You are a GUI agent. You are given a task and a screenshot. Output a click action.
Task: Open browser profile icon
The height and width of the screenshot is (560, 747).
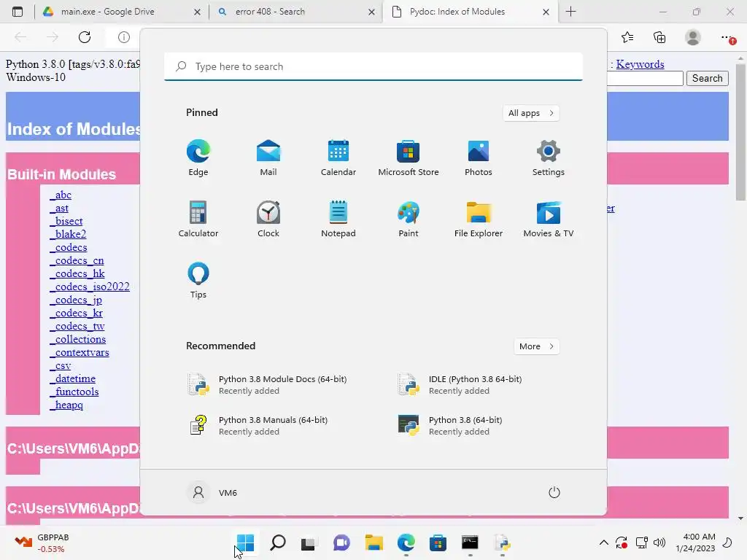[693, 37]
